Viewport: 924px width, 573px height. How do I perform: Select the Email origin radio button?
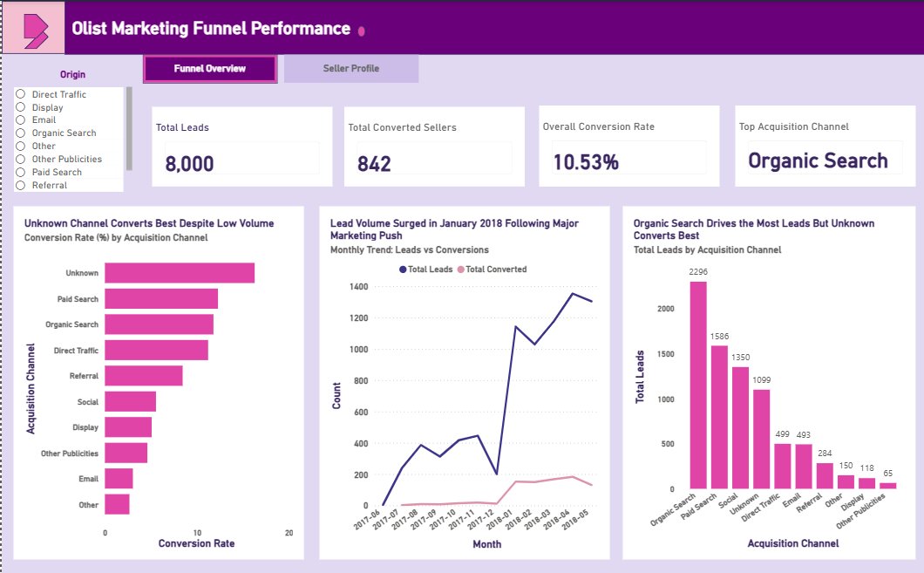click(x=21, y=119)
